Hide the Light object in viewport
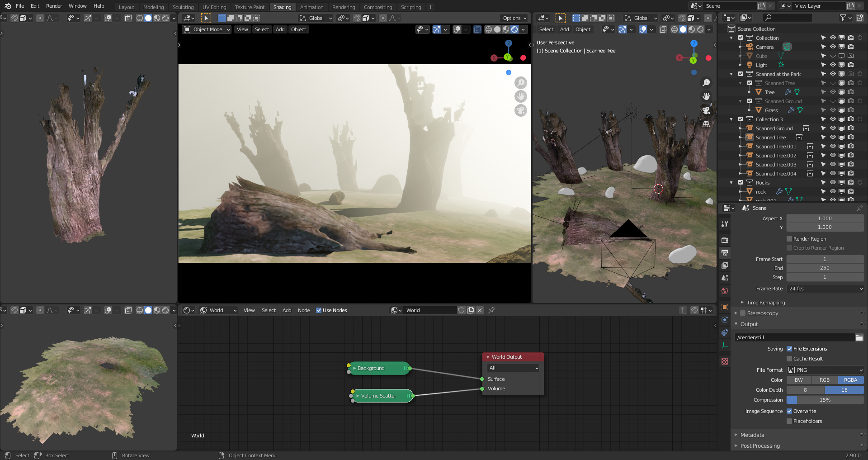Screen dimensions: 868x460 tap(832, 65)
